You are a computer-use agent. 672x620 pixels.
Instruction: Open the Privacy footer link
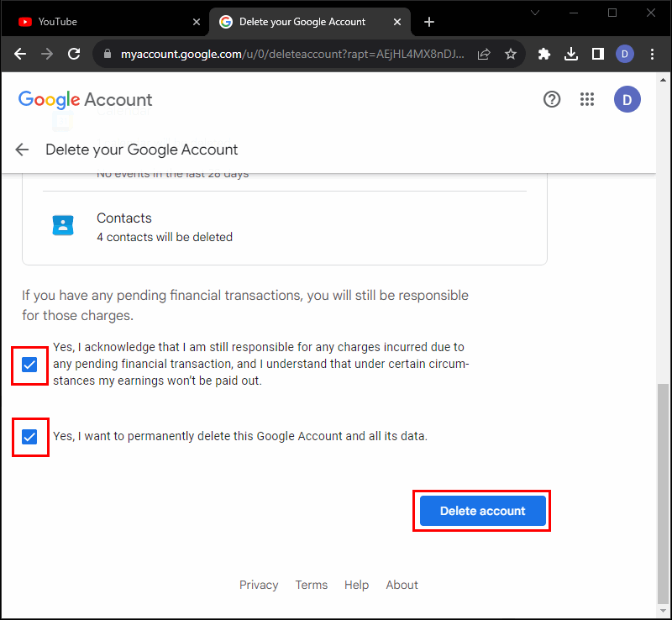(x=259, y=585)
